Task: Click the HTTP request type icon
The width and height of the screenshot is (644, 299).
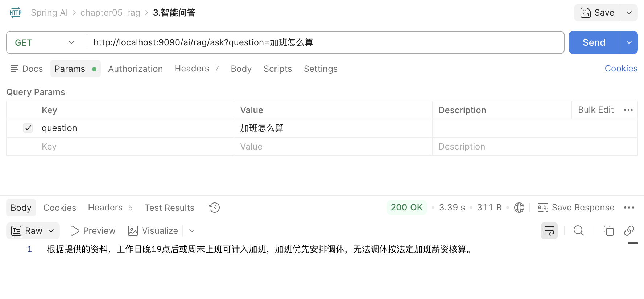Action: click(15, 13)
